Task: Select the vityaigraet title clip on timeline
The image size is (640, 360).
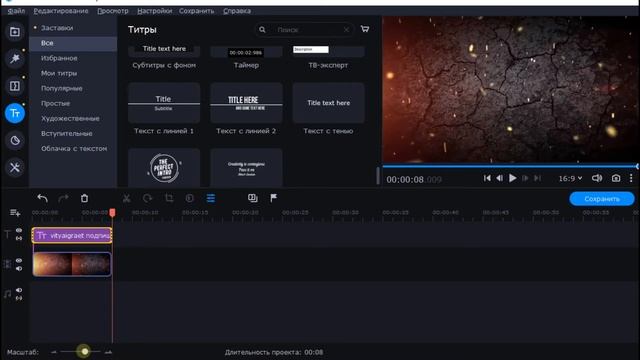Action: pos(72,236)
